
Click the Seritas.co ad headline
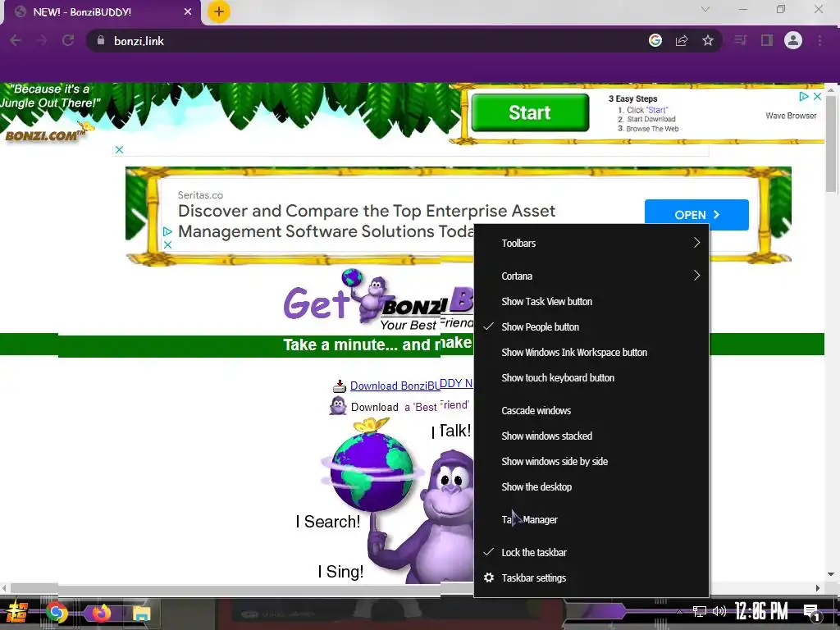tap(367, 221)
